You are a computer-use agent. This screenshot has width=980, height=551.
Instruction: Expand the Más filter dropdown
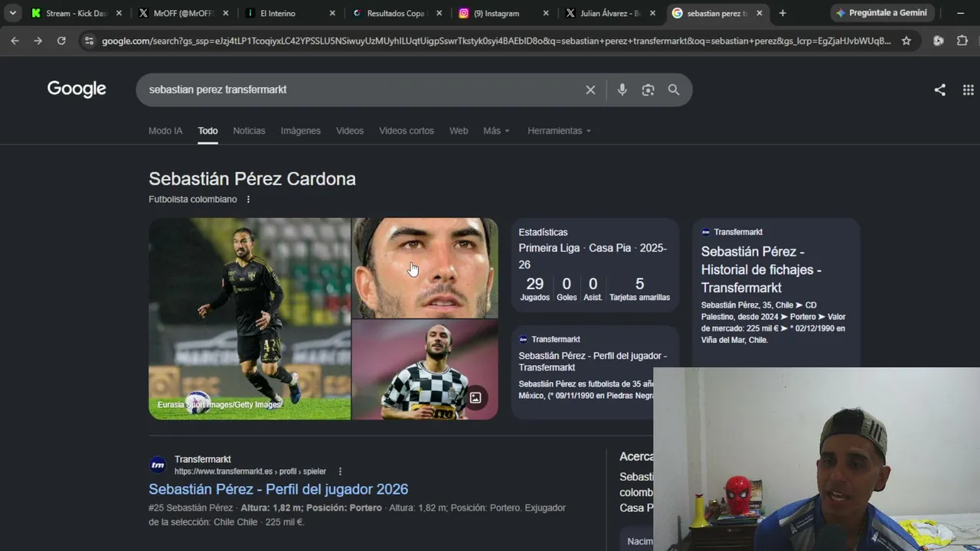[496, 131]
